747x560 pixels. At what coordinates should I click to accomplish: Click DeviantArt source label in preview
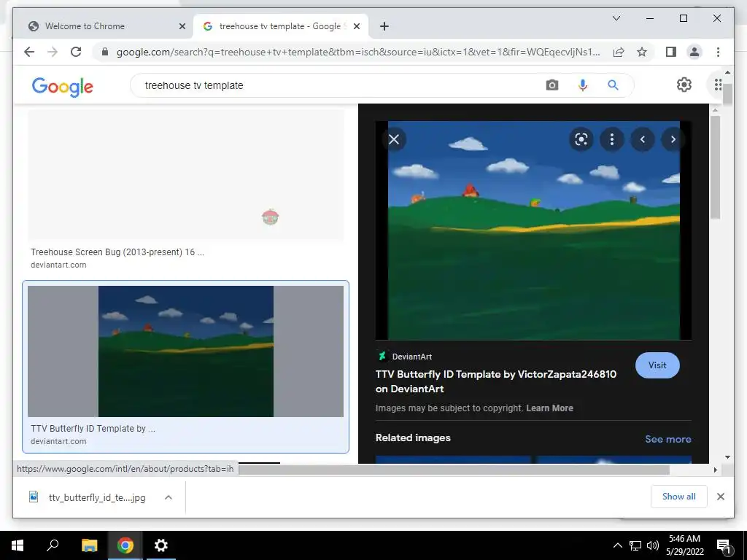tap(411, 357)
